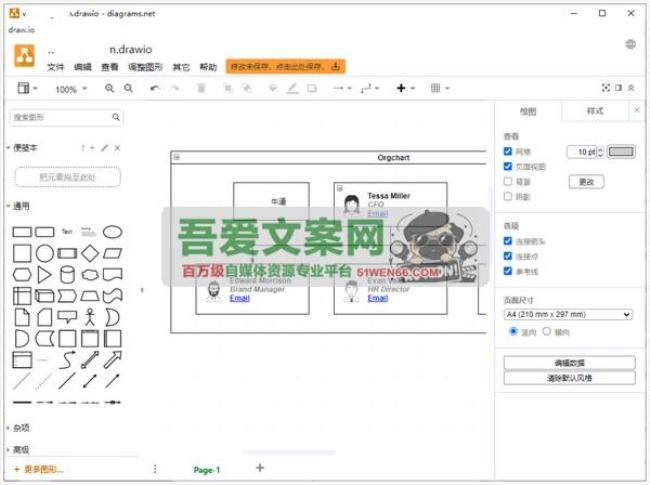Click the scratchpad edit pencil icon
650x485 pixels.
(x=105, y=148)
